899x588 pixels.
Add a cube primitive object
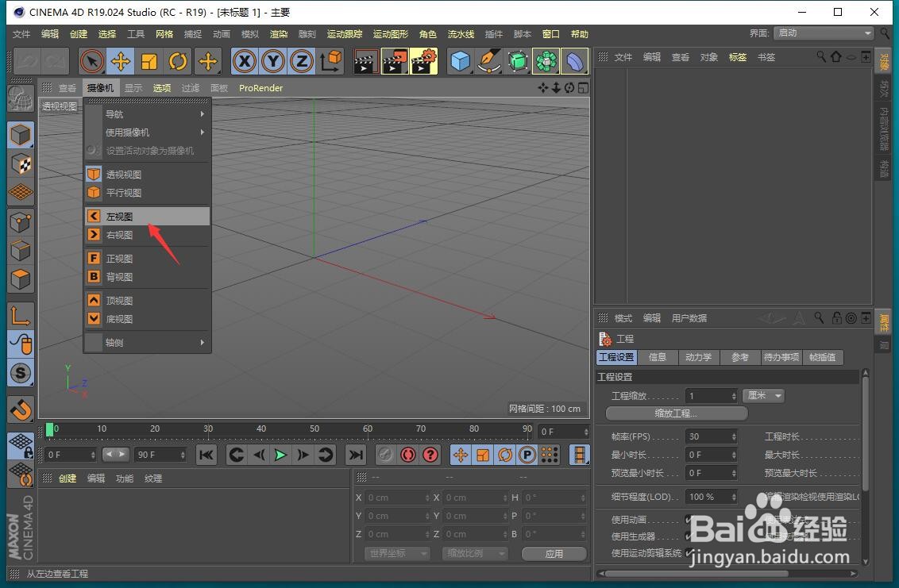tap(460, 61)
